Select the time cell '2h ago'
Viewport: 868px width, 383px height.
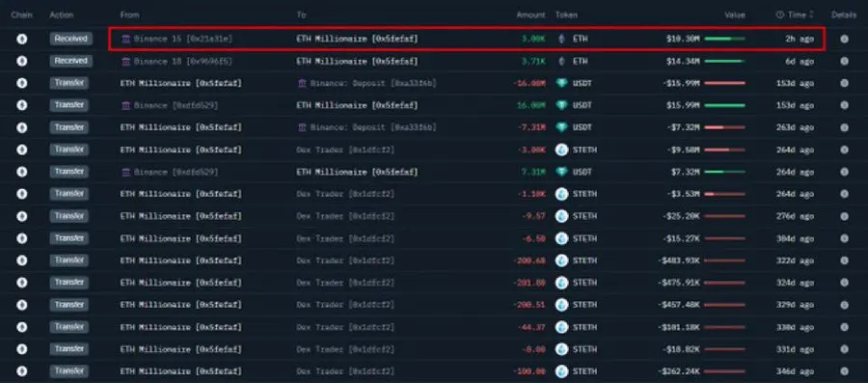tap(800, 39)
